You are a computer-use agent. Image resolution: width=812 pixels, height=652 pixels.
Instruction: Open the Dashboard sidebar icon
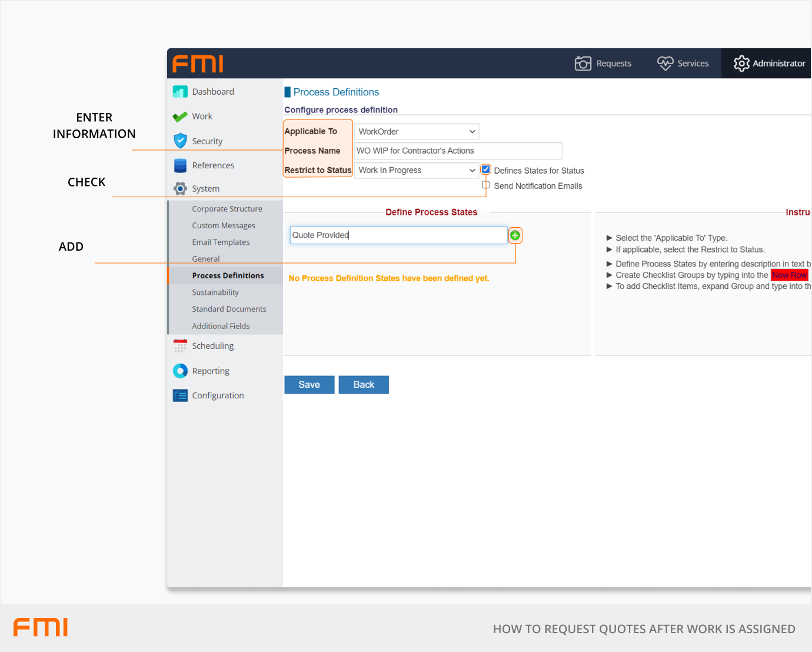click(x=180, y=92)
